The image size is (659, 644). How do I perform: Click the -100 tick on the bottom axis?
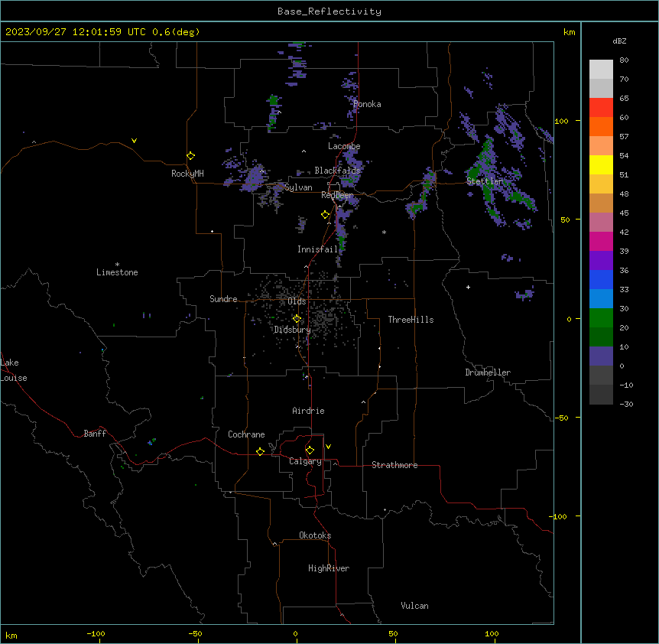[96, 633]
